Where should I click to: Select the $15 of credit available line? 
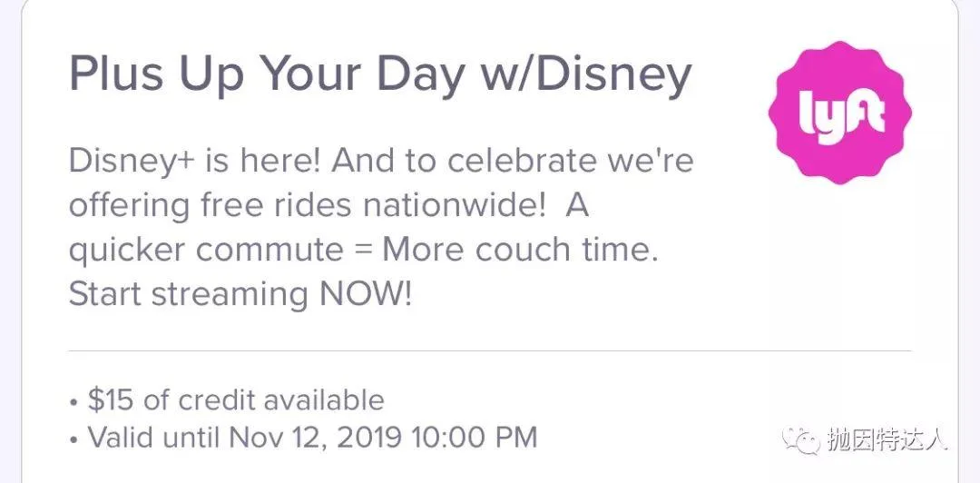click(226, 400)
